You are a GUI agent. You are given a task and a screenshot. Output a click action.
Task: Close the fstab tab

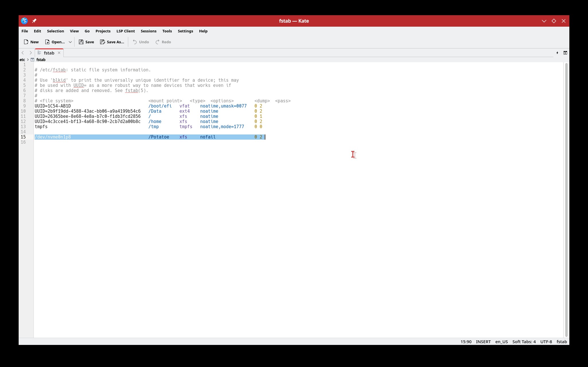point(59,53)
